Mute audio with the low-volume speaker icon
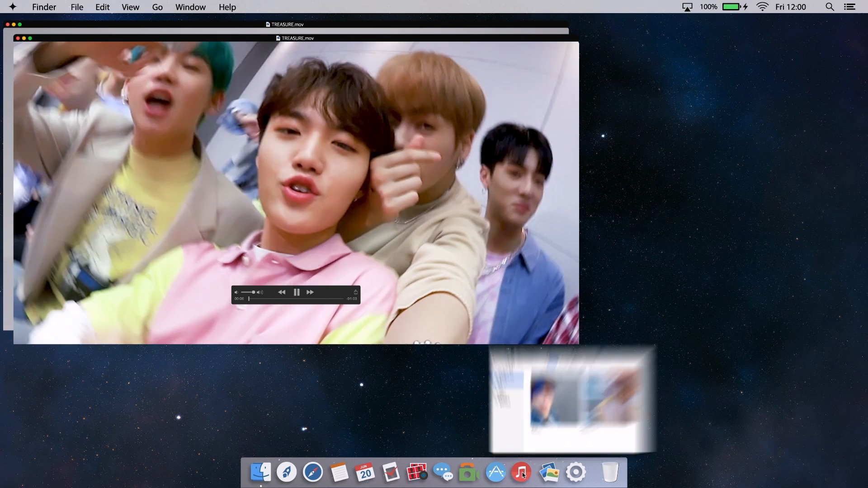868x488 pixels. pyautogui.click(x=236, y=292)
